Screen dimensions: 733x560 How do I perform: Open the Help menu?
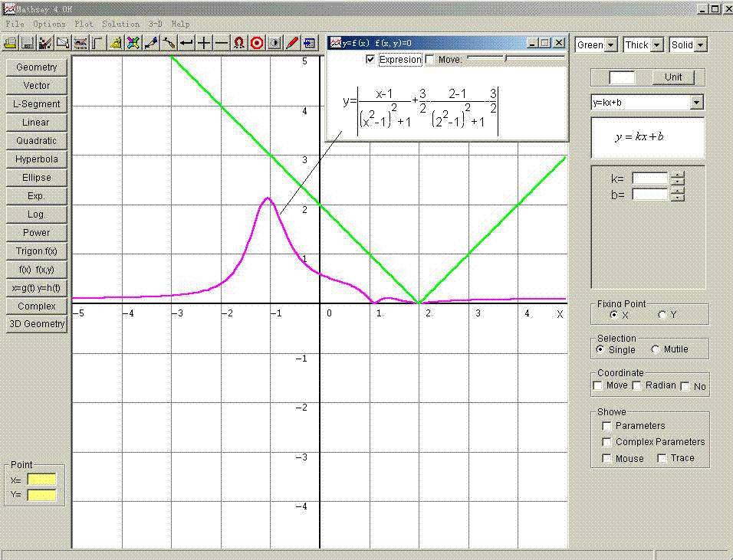coord(180,24)
